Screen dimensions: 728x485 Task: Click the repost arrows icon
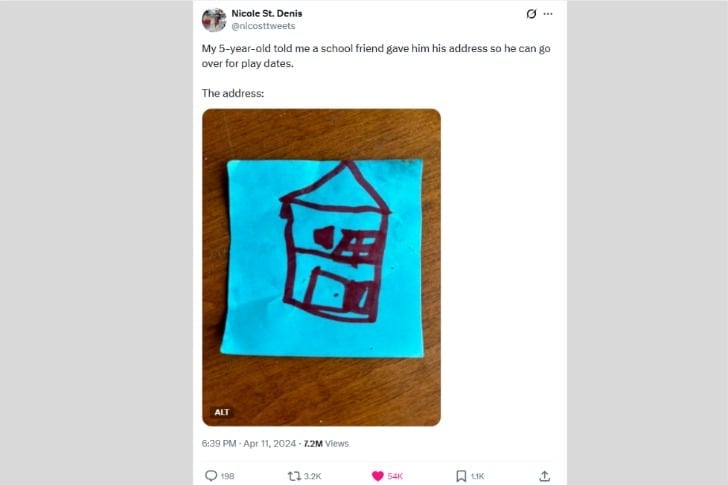tap(294, 476)
